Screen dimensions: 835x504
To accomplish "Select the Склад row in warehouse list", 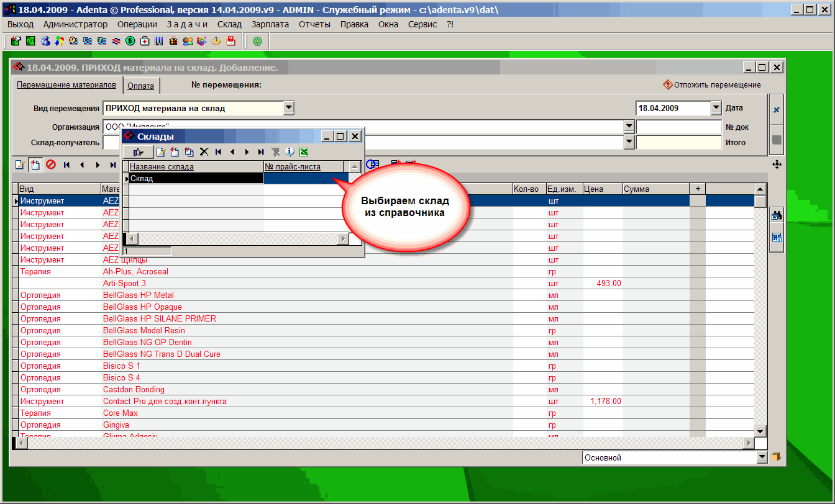I will pyautogui.click(x=196, y=178).
